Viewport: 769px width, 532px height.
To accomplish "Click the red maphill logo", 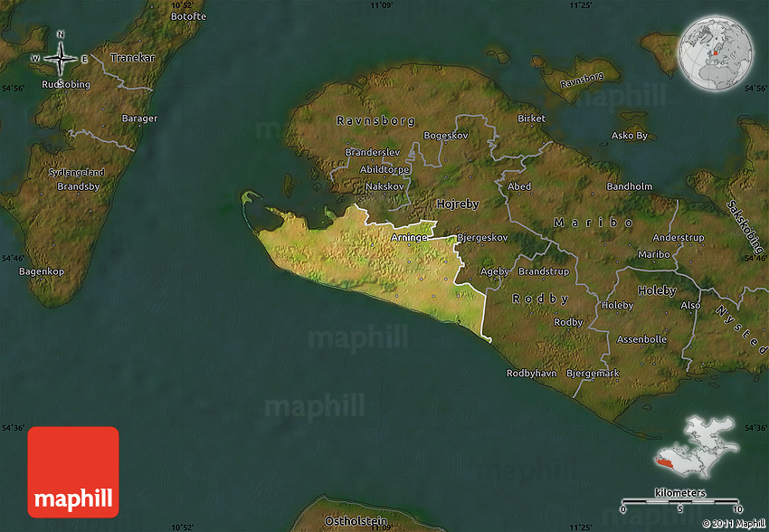I will (73, 471).
